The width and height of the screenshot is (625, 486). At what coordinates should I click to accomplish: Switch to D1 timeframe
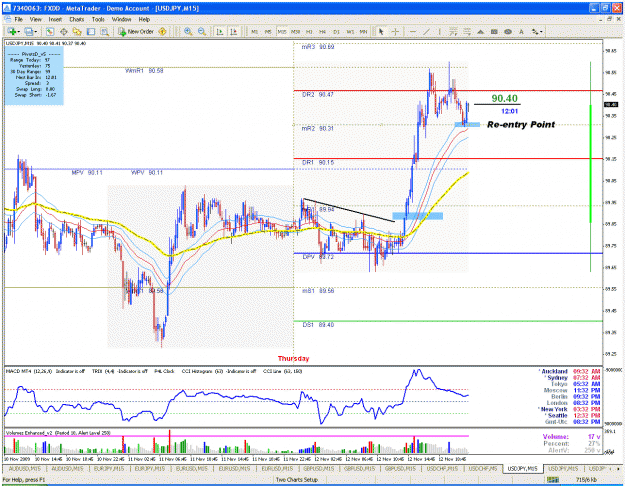(336, 31)
